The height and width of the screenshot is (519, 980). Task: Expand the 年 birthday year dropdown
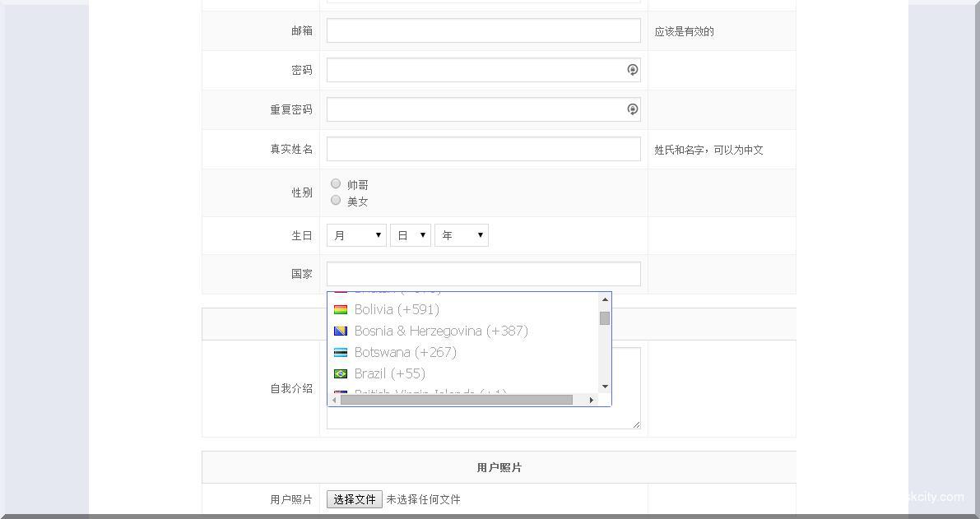tap(462, 235)
